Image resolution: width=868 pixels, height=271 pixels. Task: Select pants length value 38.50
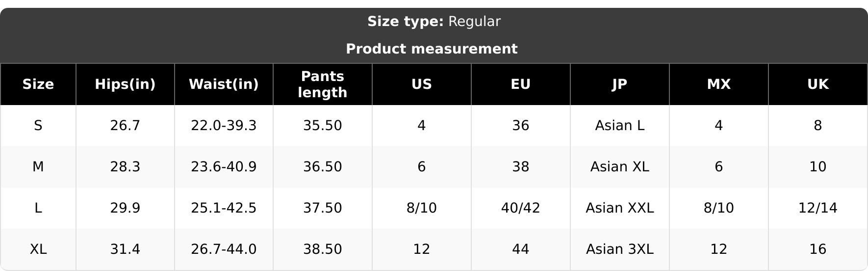pos(323,249)
